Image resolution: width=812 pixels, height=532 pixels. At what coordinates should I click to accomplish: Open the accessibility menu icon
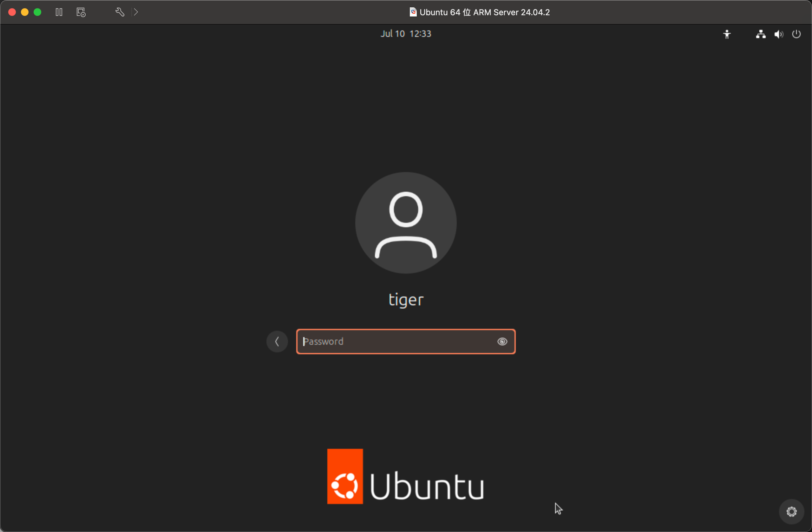tap(727, 34)
